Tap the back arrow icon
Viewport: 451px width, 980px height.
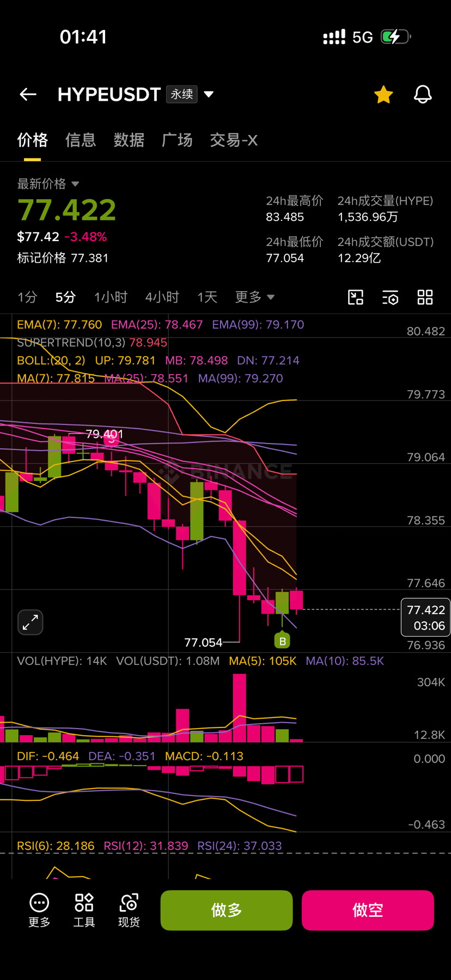click(28, 94)
